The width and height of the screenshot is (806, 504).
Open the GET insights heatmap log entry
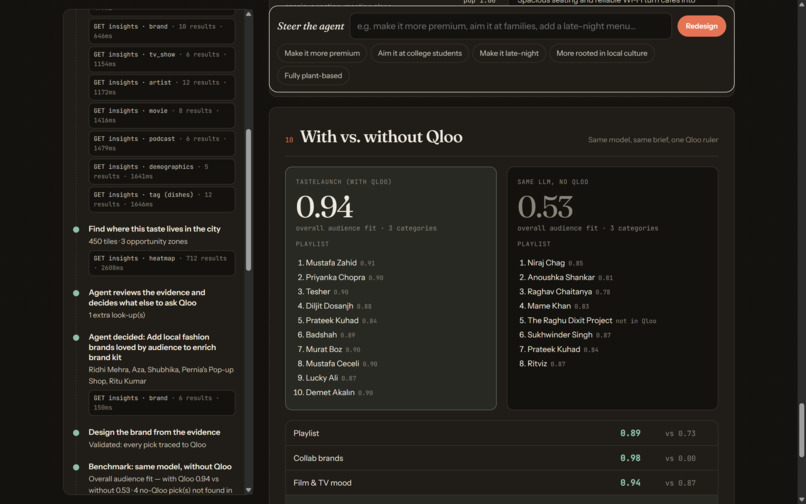[162, 263]
